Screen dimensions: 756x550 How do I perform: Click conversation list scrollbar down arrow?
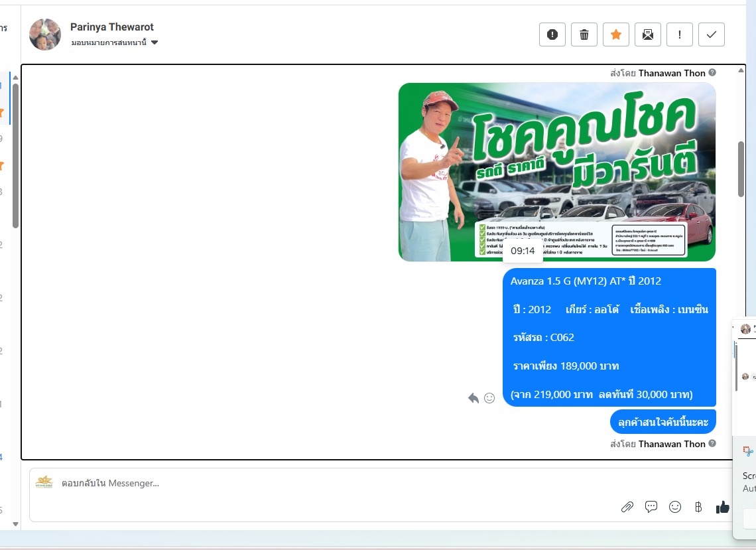click(x=15, y=524)
